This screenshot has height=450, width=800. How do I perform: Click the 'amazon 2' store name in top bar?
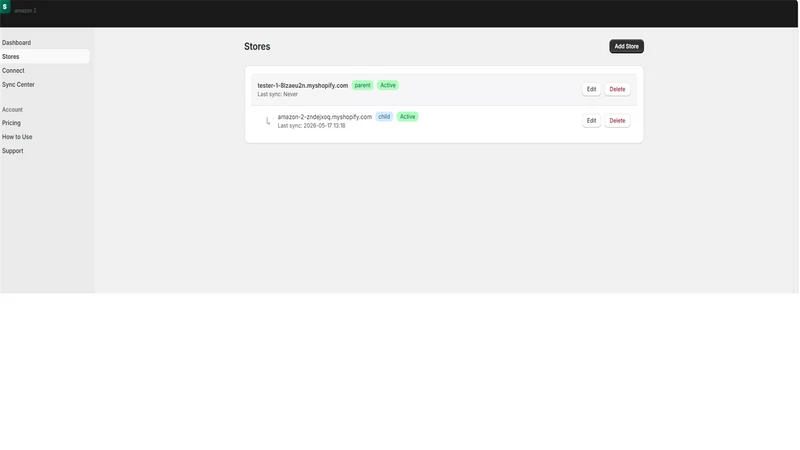click(25, 11)
